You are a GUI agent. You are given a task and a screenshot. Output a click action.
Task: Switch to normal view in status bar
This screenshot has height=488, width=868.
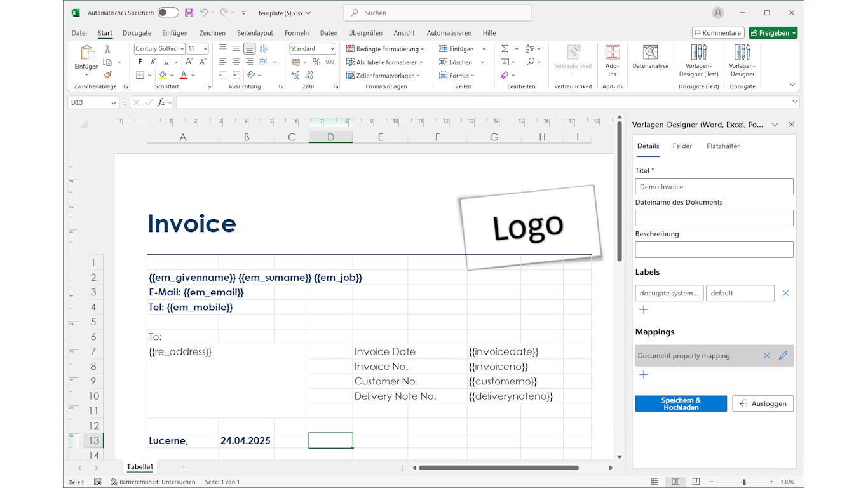pyautogui.click(x=655, y=482)
